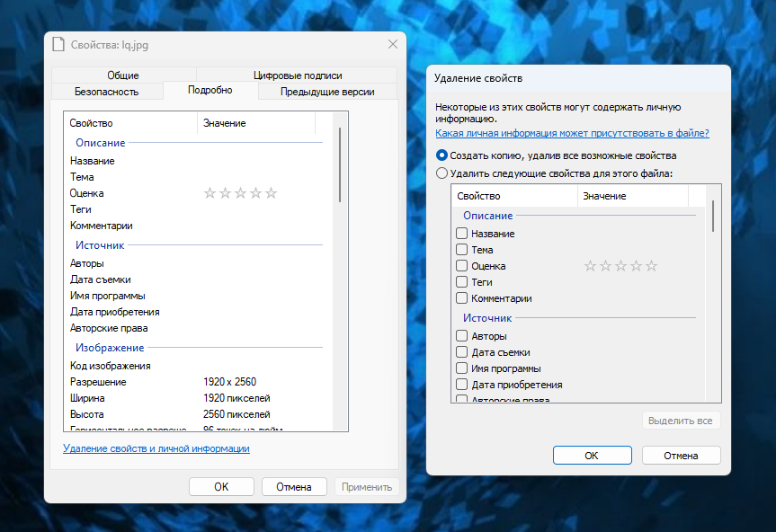Rate fifth star in Properties Оценка row
Screen dimensions: 776x532
click(x=272, y=193)
